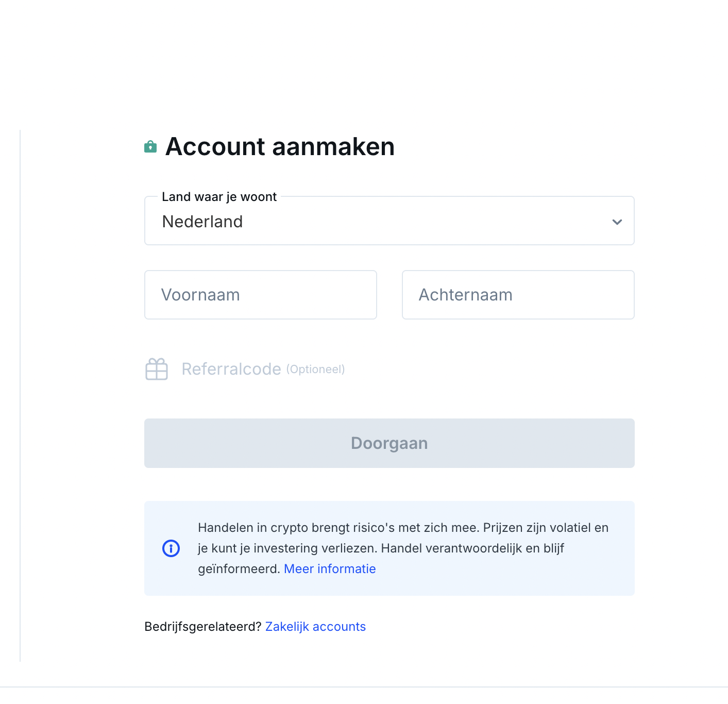
Task: Click the green lock icon beside the heading
Action: (x=150, y=147)
